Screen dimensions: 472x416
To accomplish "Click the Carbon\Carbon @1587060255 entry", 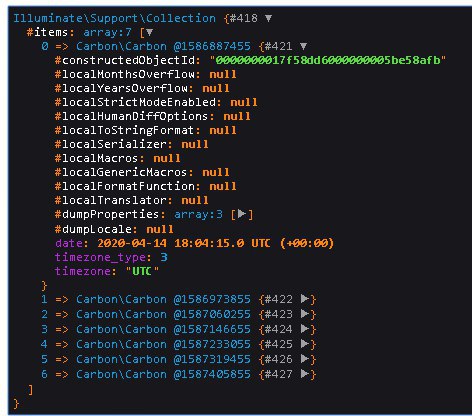I will click(x=163, y=314).
